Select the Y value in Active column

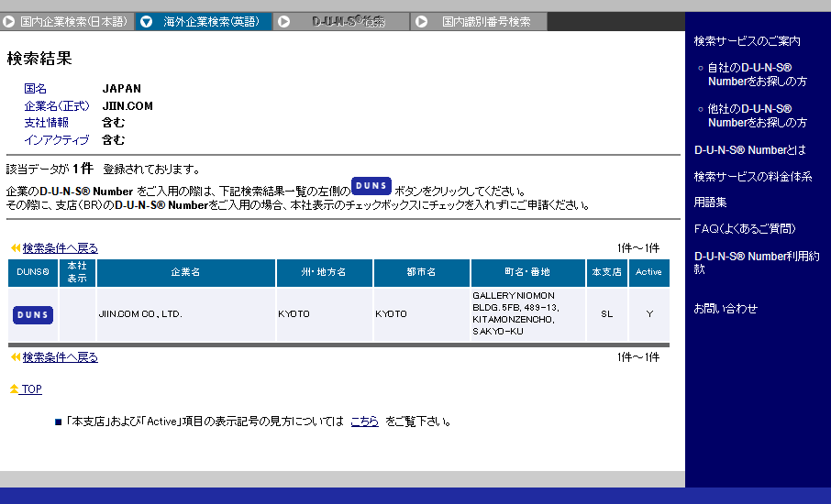pyautogui.click(x=649, y=314)
